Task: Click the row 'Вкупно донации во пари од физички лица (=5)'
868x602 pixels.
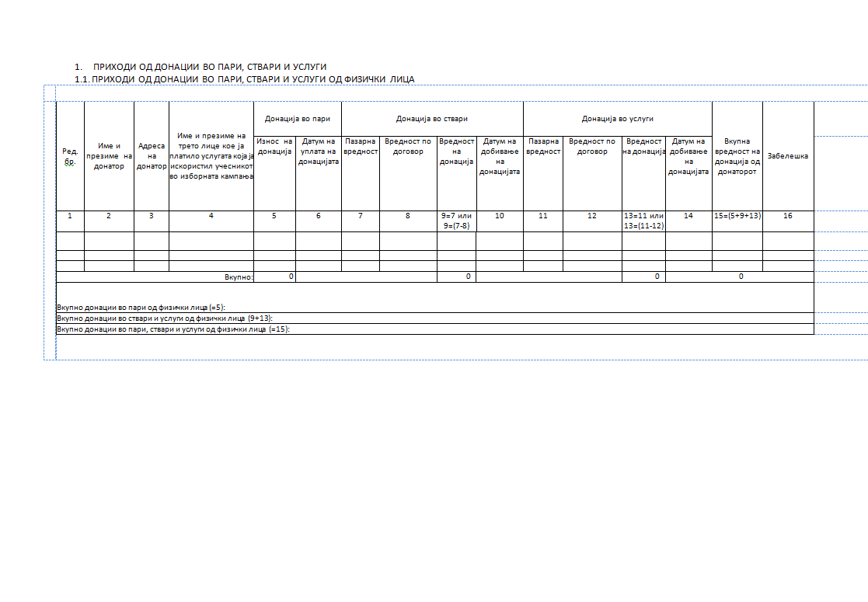Action: coord(141,308)
